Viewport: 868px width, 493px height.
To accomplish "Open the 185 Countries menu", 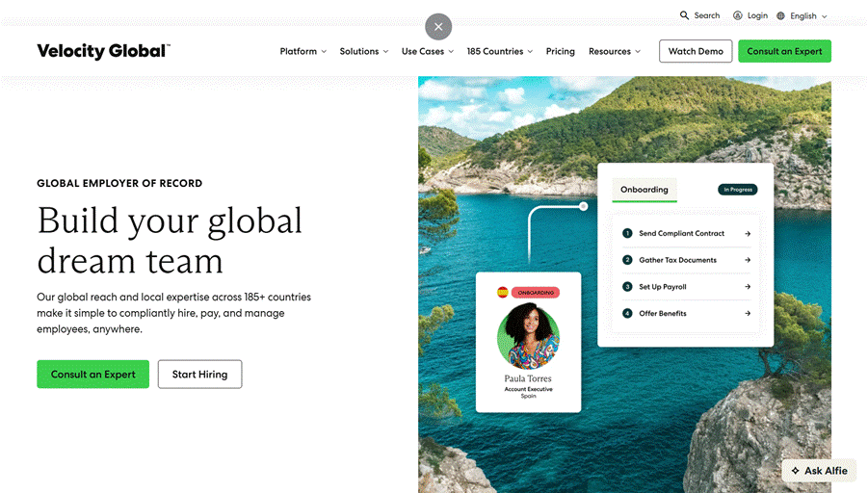I will [x=499, y=52].
